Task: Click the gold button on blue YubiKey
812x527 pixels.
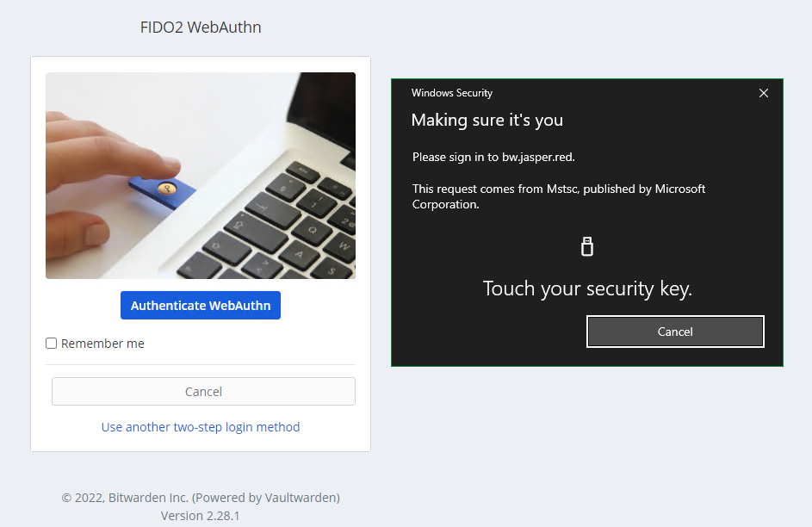Action: click(167, 189)
